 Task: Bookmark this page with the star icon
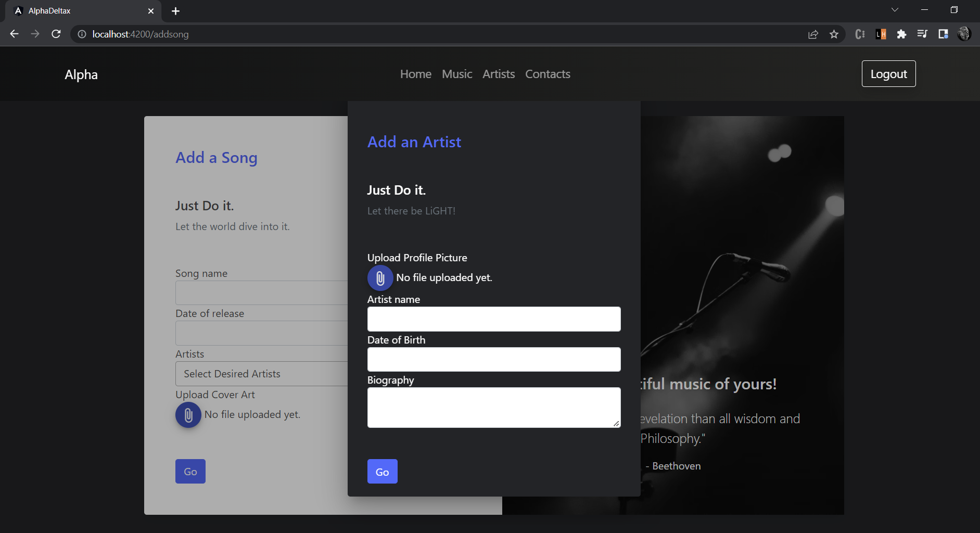pyautogui.click(x=834, y=34)
